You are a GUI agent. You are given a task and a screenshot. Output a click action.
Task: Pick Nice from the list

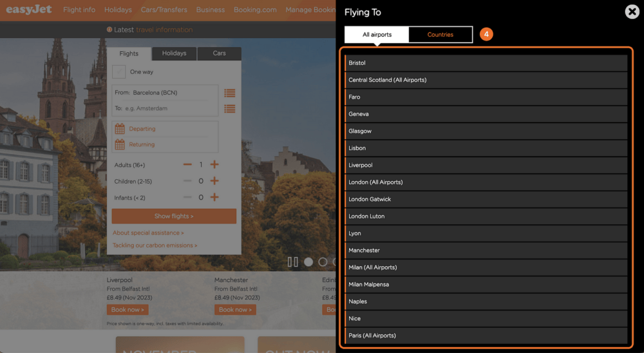point(486,318)
